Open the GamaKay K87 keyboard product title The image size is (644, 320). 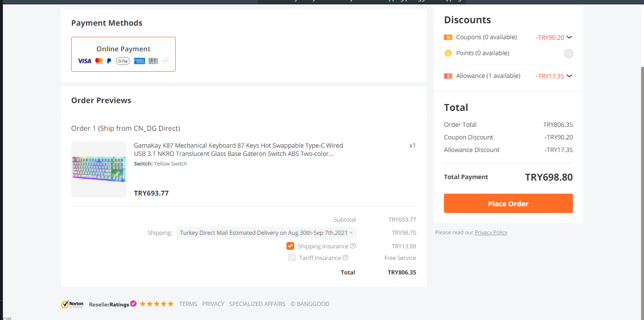point(239,150)
